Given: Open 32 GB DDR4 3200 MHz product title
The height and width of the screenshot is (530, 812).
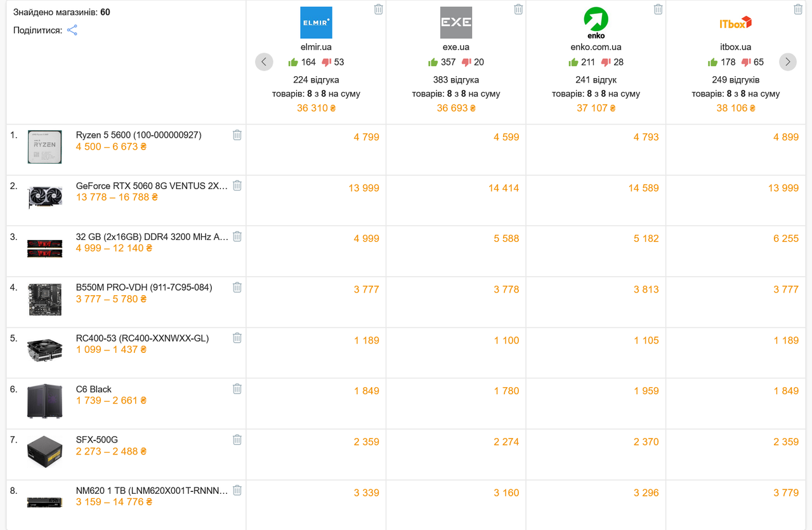Looking at the screenshot, I should [x=152, y=236].
